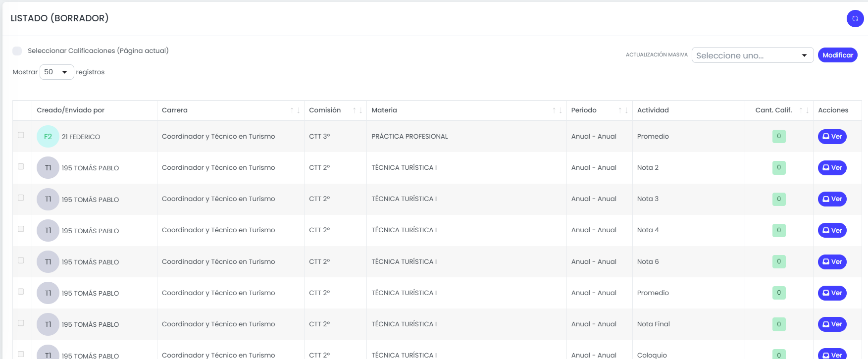Check the checkbox on the Nota 3 row
868x359 pixels.
click(21, 198)
